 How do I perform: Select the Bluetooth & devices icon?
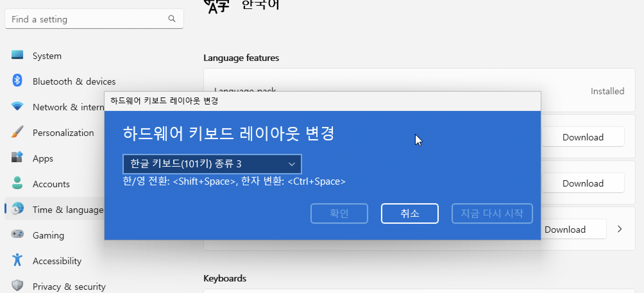click(x=17, y=81)
